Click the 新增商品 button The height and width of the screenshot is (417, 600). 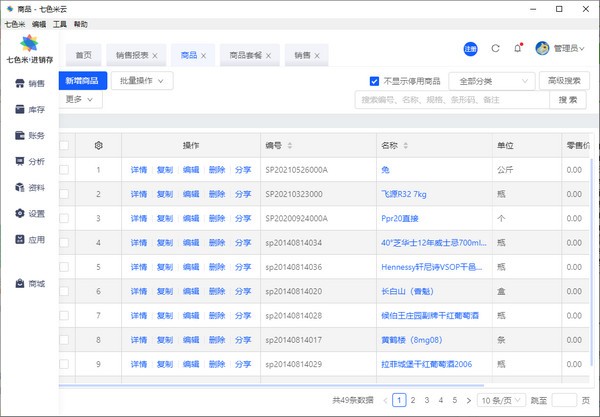82,80
